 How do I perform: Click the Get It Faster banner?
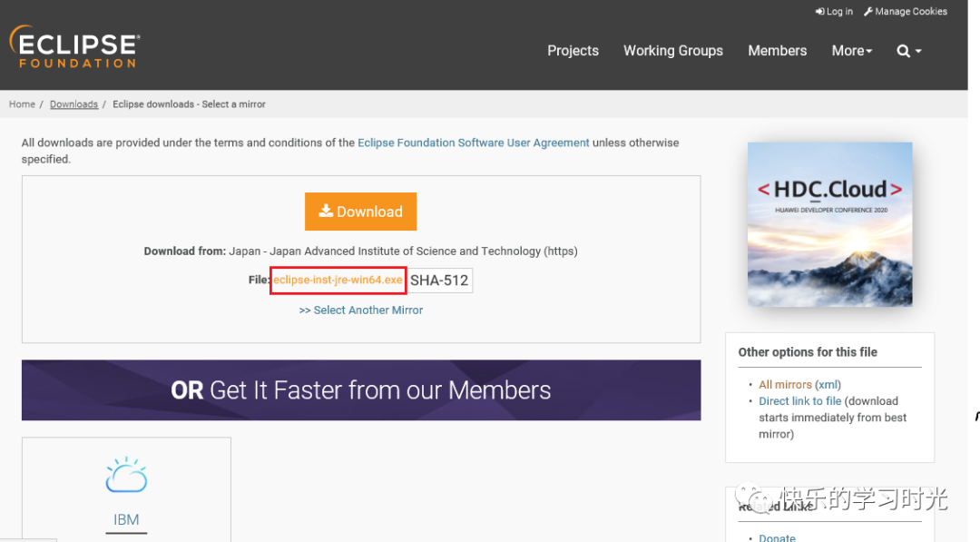[360, 390]
